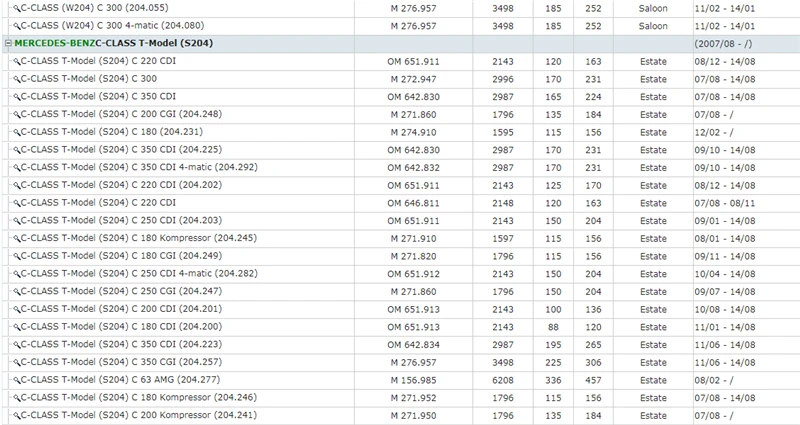This screenshot has width=800, height=425.
Task: Click Estate in the C 63 AMG row
Action: [x=653, y=380]
